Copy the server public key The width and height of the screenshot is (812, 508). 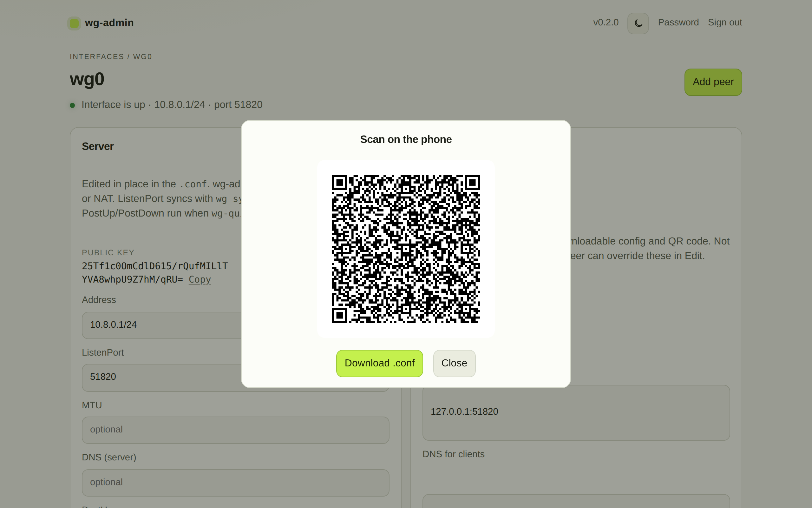coord(200,279)
